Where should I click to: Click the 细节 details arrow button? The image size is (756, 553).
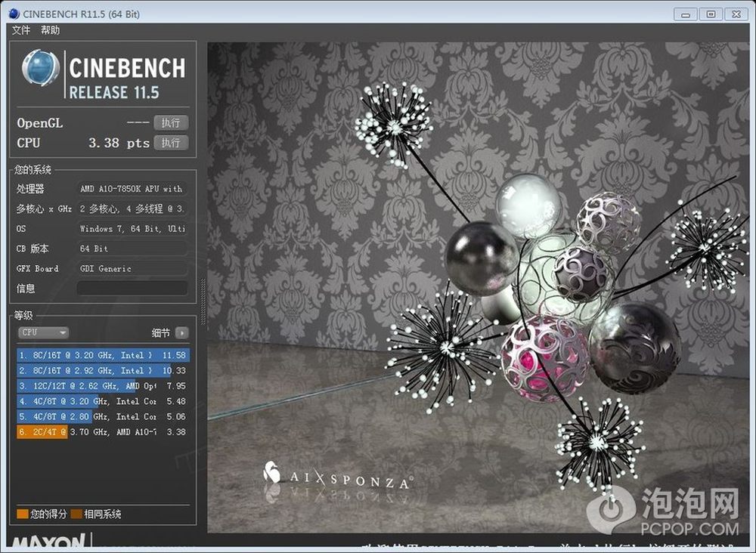pyautogui.click(x=181, y=333)
